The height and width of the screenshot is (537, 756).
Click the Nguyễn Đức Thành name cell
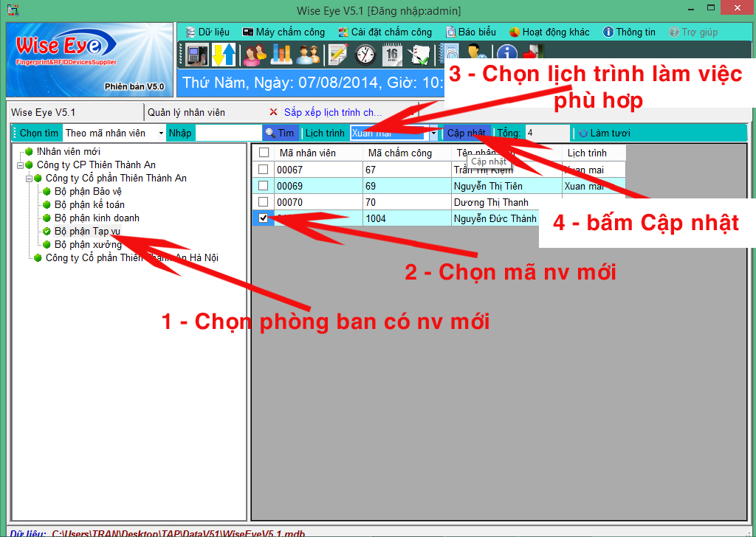[x=495, y=218]
